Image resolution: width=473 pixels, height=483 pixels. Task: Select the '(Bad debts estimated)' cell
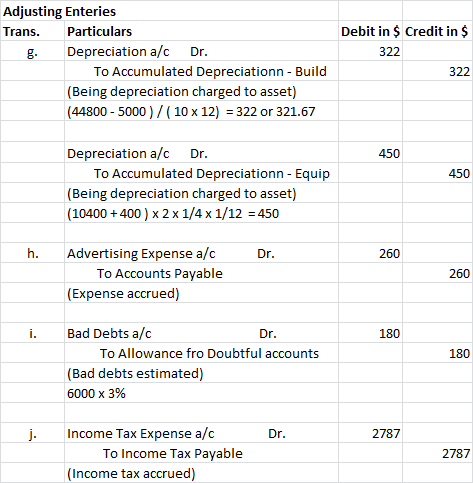pyautogui.click(x=201, y=373)
